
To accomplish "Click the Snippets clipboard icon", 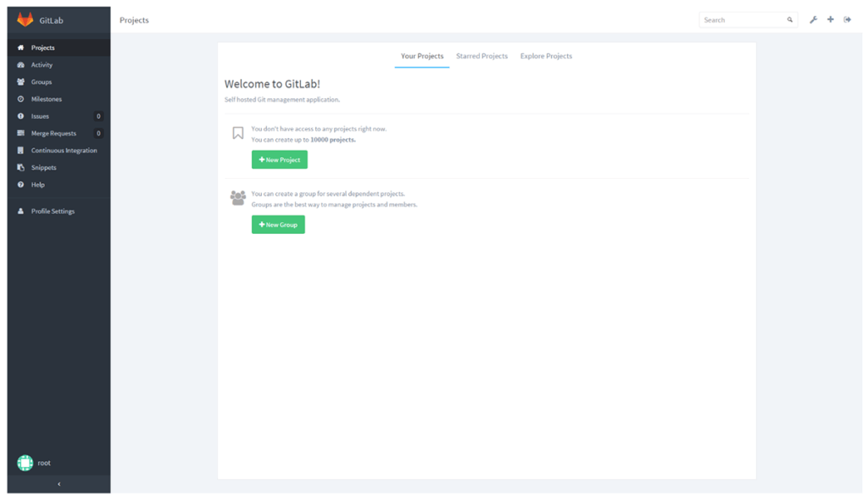I will [20, 168].
